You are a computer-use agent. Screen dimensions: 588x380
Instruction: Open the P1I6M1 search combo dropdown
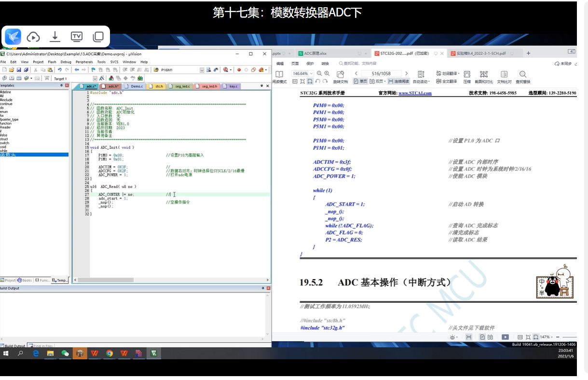(202, 70)
